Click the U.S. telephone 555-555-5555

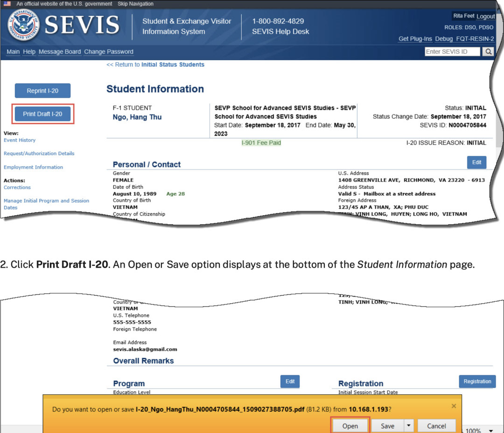tap(132, 322)
